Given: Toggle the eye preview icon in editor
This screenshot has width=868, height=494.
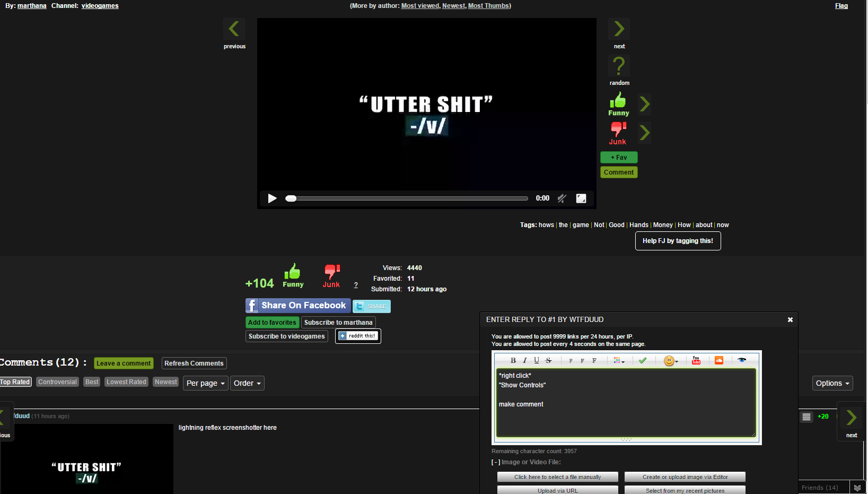Looking at the screenshot, I should (x=742, y=360).
